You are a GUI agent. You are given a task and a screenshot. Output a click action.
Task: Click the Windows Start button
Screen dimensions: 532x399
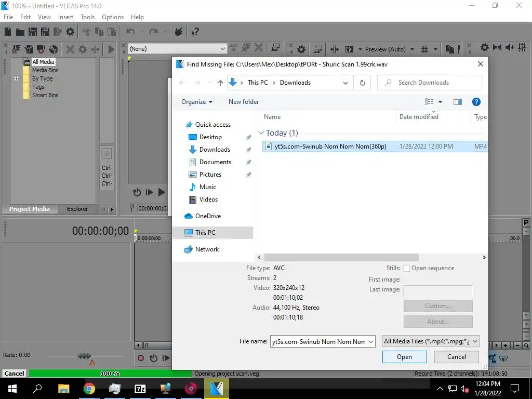point(12,388)
